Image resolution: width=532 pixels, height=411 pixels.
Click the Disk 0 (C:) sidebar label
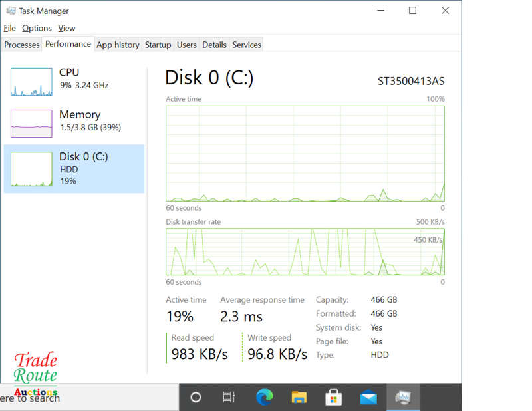[x=84, y=156]
